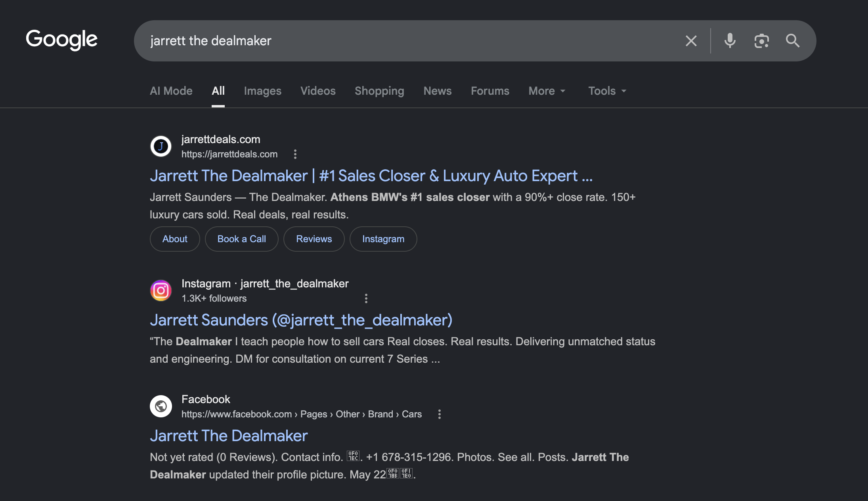Viewport: 868px width, 501px height.
Task: Click the '+1 678-315-1296' phone number text
Action: [409, 457]
